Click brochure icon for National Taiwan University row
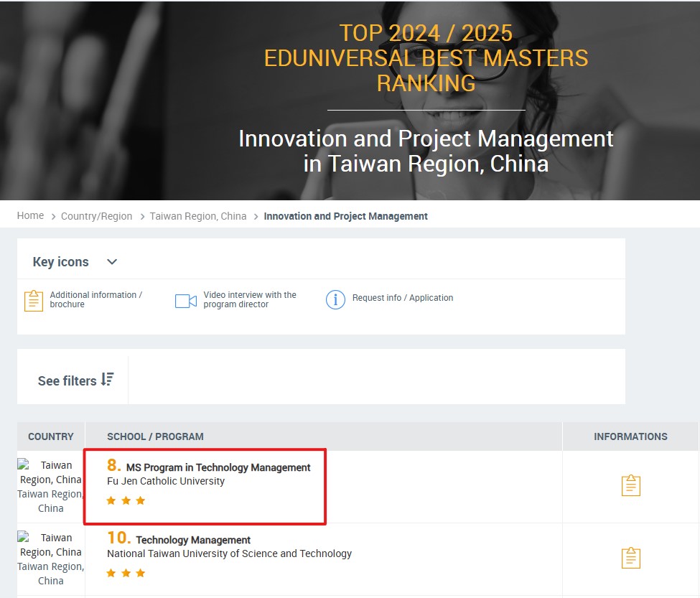Viewport: 700px width, 598px height. pos(630,558)
